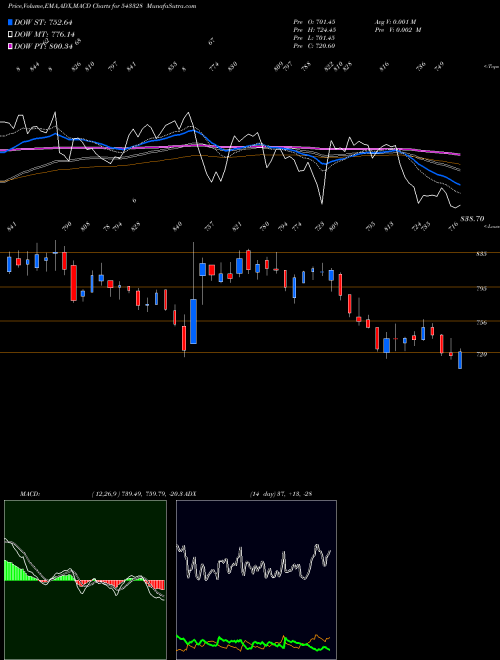Click the 'Avg V: 0.001 M' text

[395, 22]
